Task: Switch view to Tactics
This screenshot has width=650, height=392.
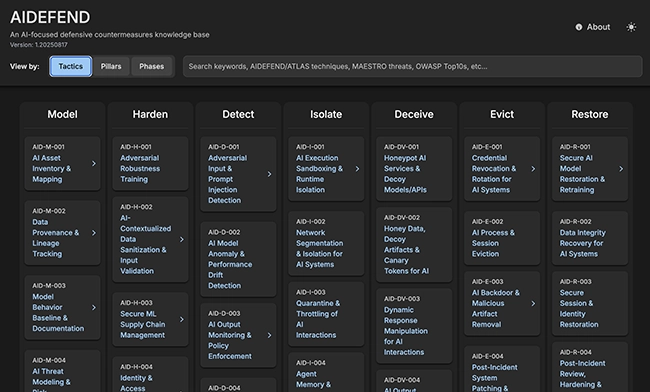Action: (70, 66)
